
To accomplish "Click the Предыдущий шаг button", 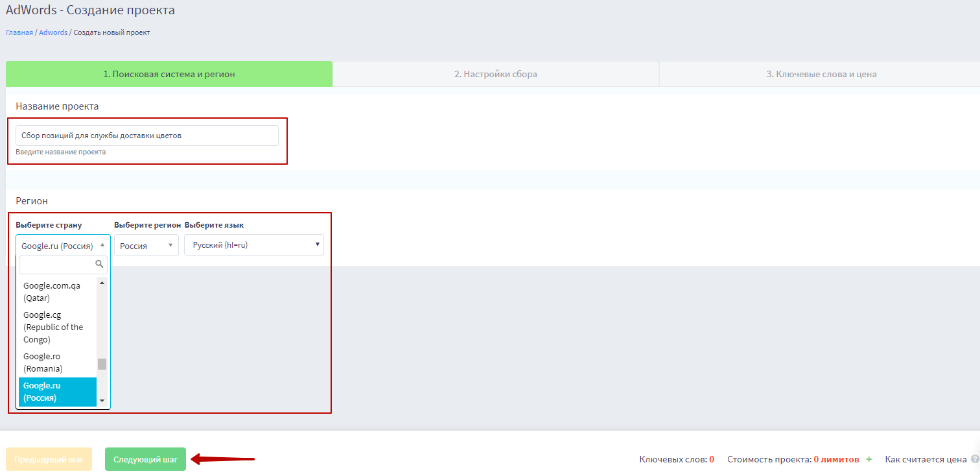I will [49, 459].
